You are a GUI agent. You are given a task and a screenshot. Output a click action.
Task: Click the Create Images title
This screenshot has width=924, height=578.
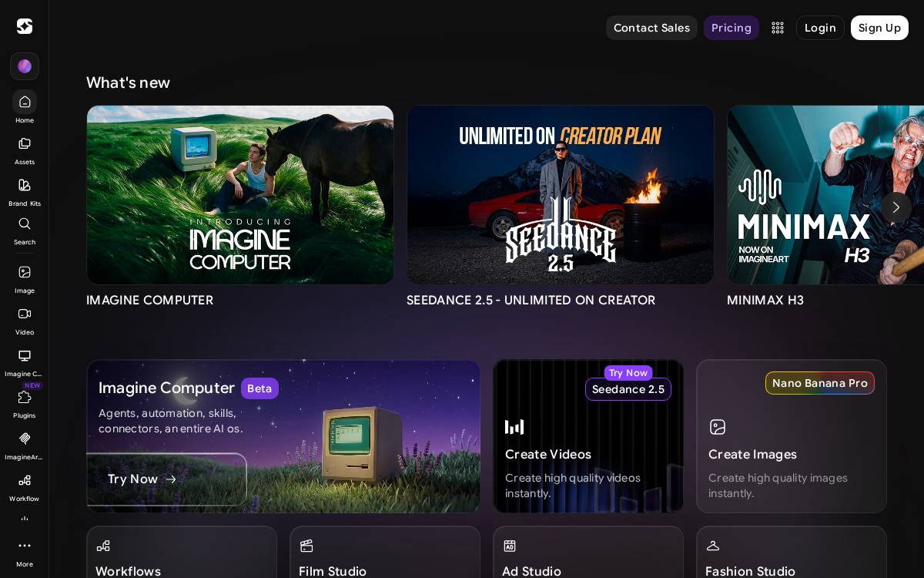point(752,455)
